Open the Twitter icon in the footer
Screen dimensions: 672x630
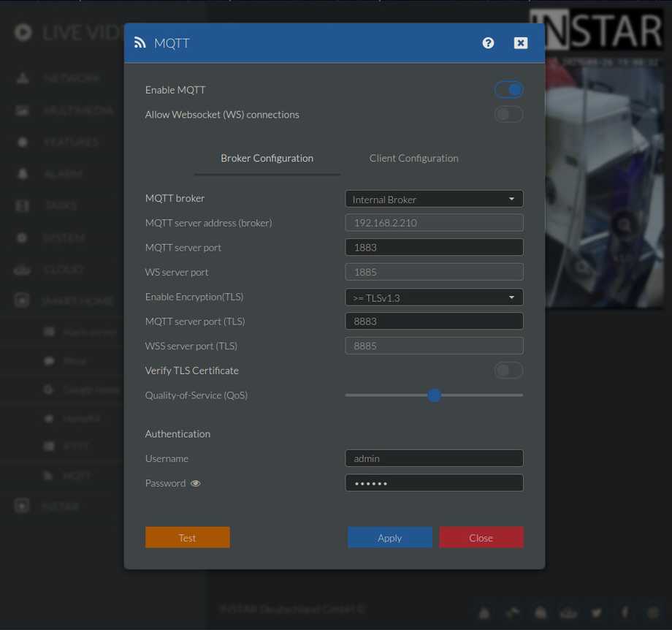coord(597,612)
